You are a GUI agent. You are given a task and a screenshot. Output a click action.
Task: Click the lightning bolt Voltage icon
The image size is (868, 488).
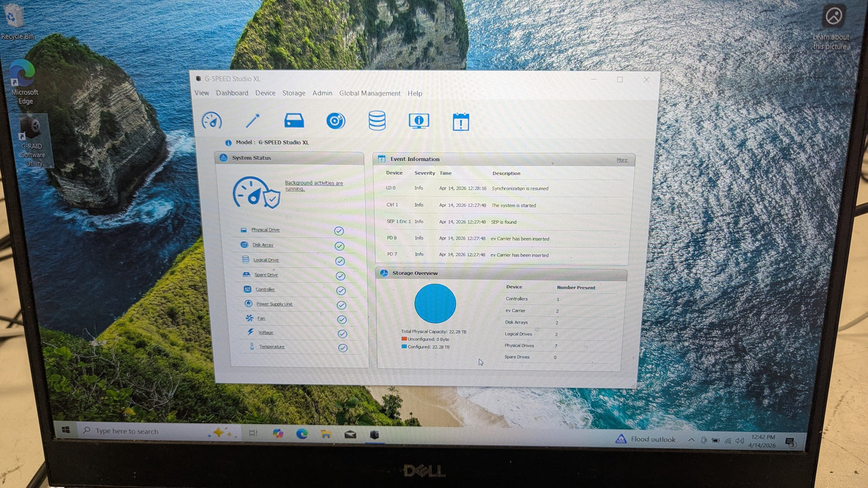click(x=250, y=332)
